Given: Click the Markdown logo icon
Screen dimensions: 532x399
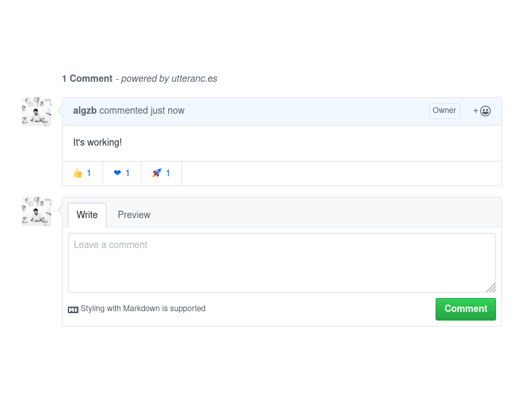Looking at the screenshot, I should [73, 309].
